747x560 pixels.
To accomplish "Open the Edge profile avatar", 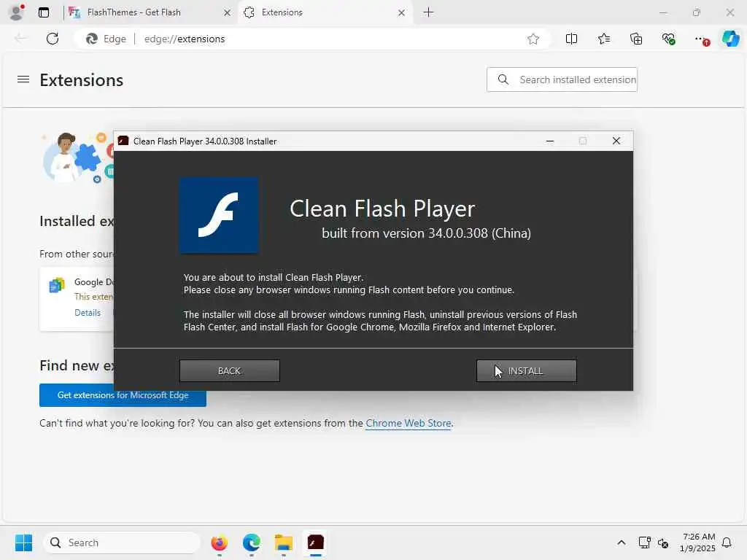I will 17,12.
